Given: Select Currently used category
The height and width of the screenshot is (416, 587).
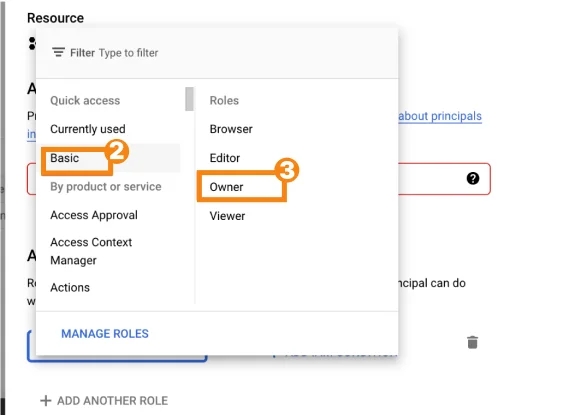Looking at the screenshot, I should coord(88,129).
